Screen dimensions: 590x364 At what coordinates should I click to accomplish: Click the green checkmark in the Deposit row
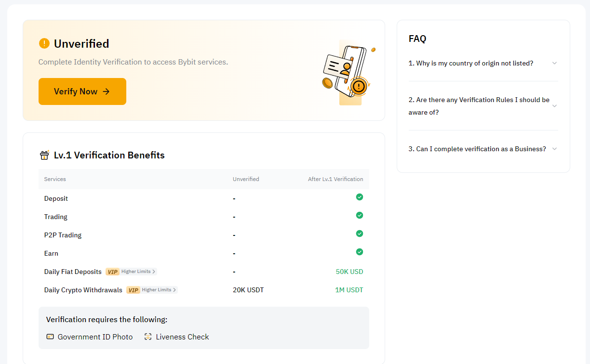(x=359, y=197)
